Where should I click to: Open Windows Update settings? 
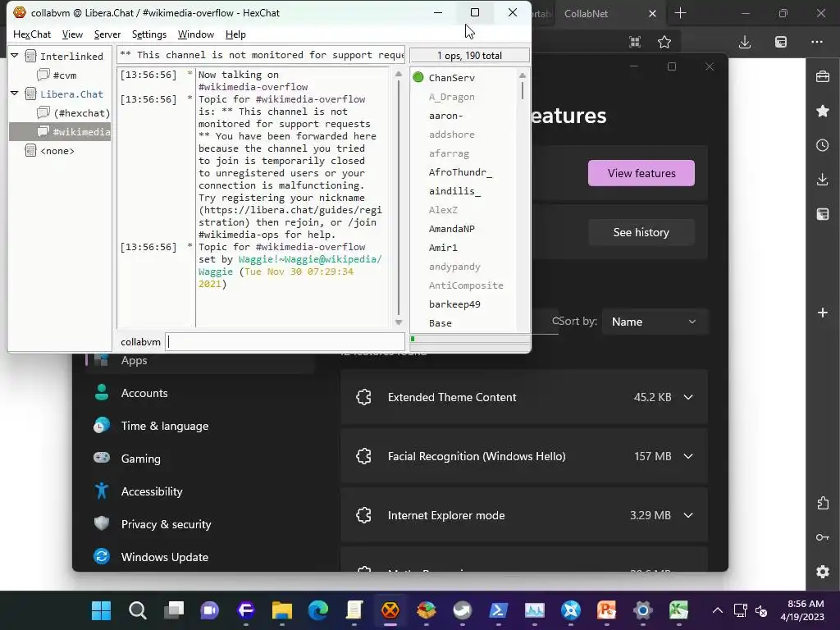[165, 557]
